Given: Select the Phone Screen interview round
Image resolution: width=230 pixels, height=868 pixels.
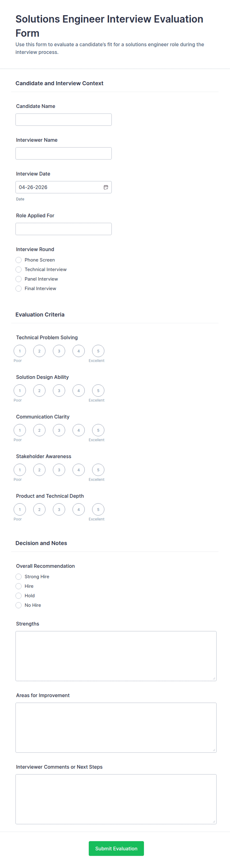Looking at the screenshot, I should (x=19, y=260).
